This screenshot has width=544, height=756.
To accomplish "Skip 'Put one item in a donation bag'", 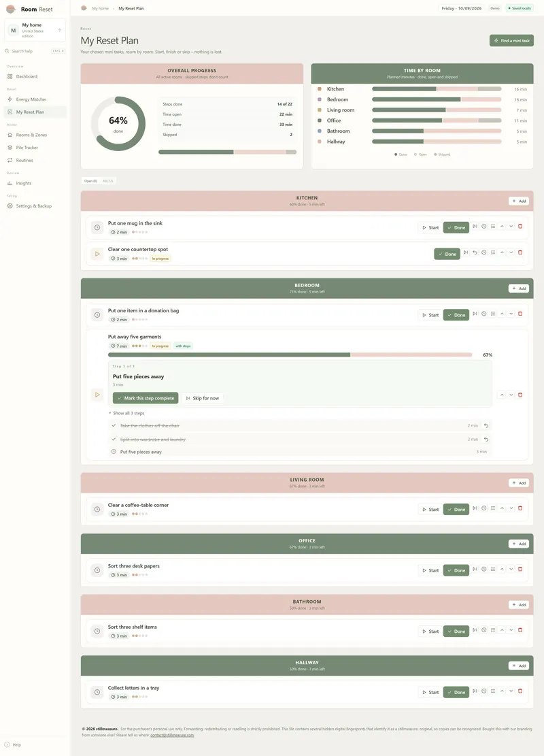I will (475, 314).
